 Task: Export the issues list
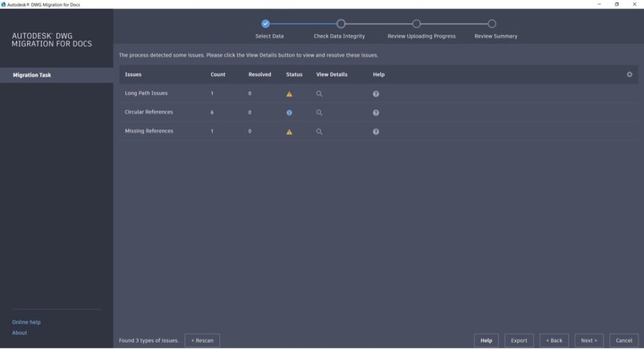coord(519,341)
